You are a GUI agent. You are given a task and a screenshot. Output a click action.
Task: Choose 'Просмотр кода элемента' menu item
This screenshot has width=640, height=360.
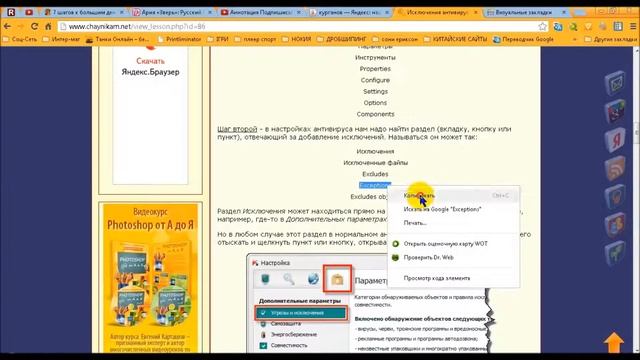click(453, 278)
